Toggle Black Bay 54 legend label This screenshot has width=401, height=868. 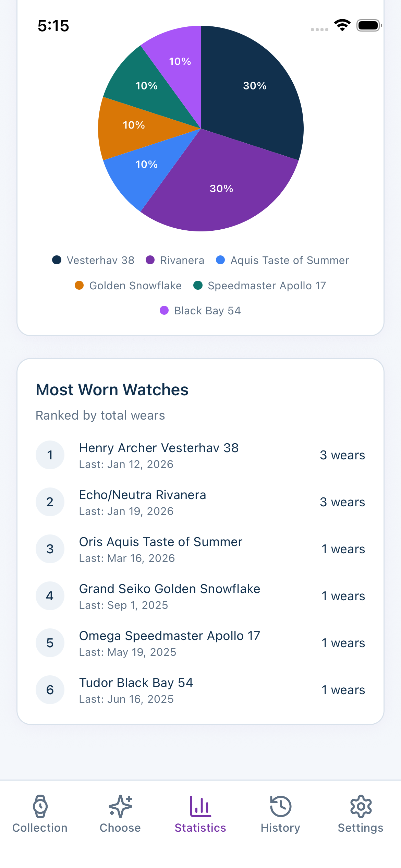coord(207,311)
